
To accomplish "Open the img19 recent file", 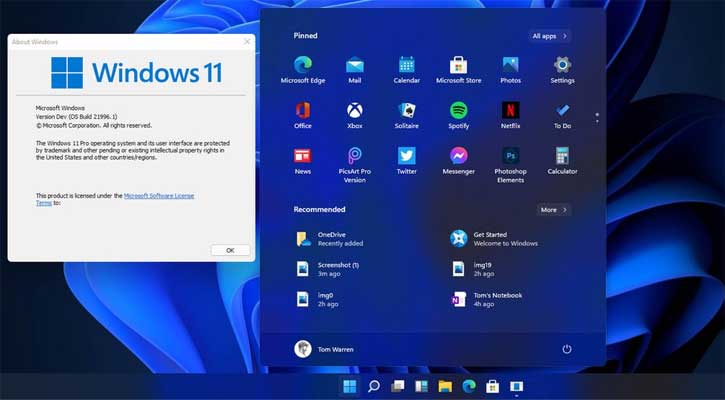I will pos(473,269).
